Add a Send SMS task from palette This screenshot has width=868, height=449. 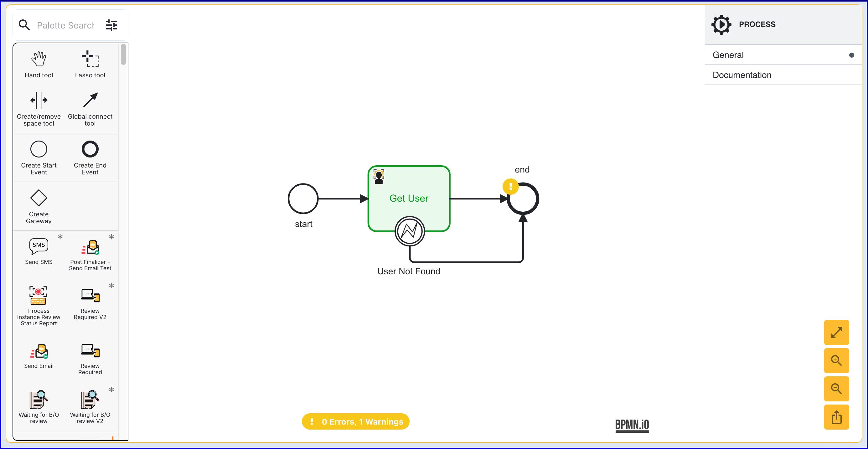click(39, 247)
